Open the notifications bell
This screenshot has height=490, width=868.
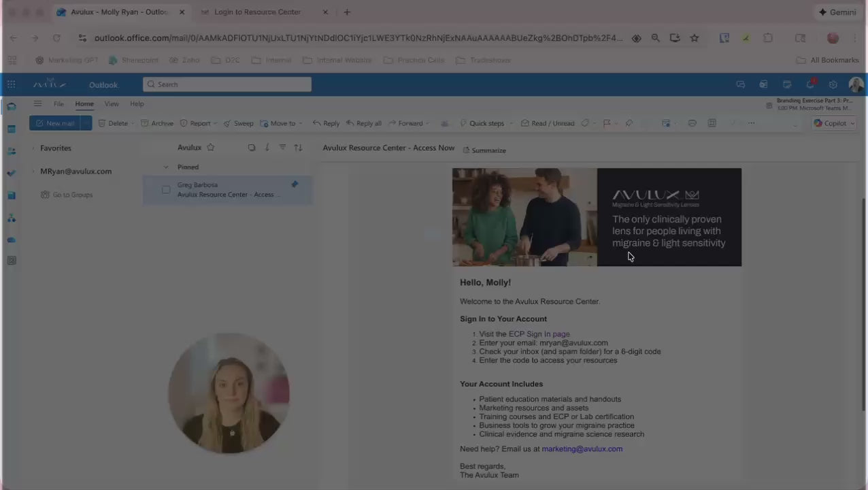(x=809, y=84)
